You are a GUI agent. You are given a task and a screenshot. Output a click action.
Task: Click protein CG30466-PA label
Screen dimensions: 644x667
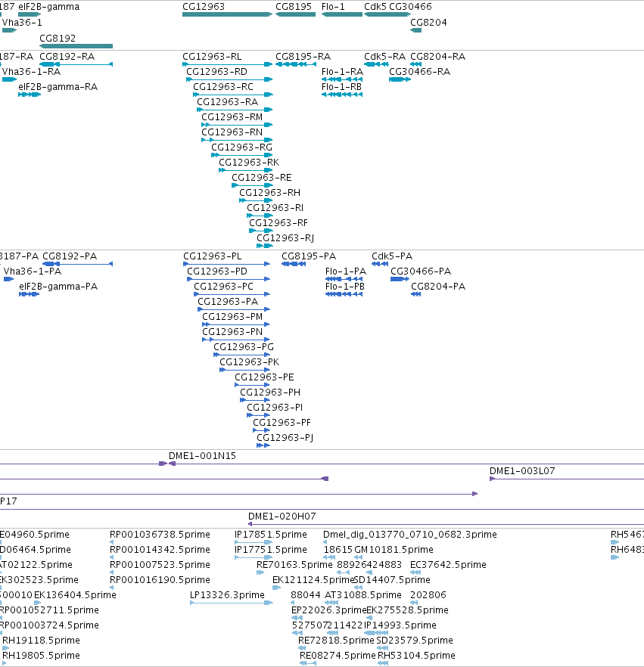point(421,271)
